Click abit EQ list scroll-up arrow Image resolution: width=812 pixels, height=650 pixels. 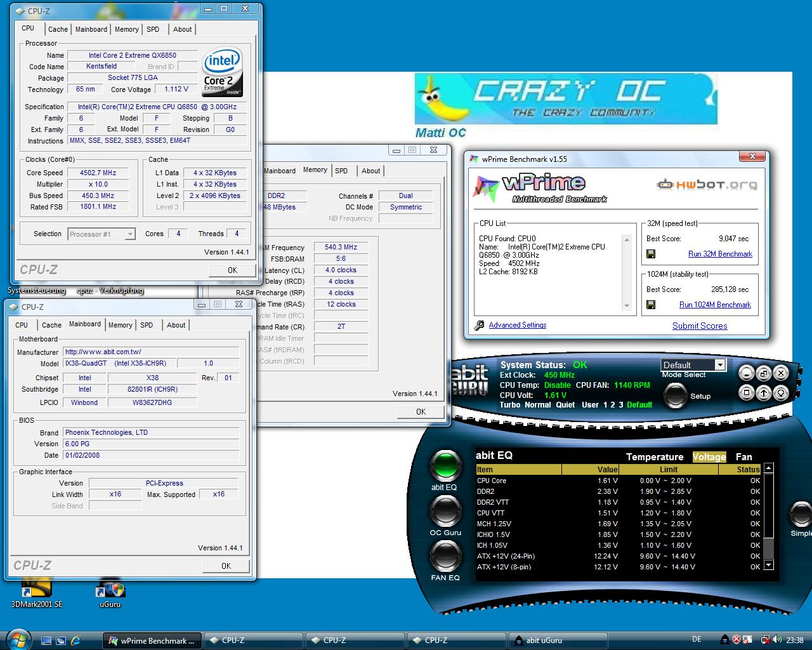(768, 468)
